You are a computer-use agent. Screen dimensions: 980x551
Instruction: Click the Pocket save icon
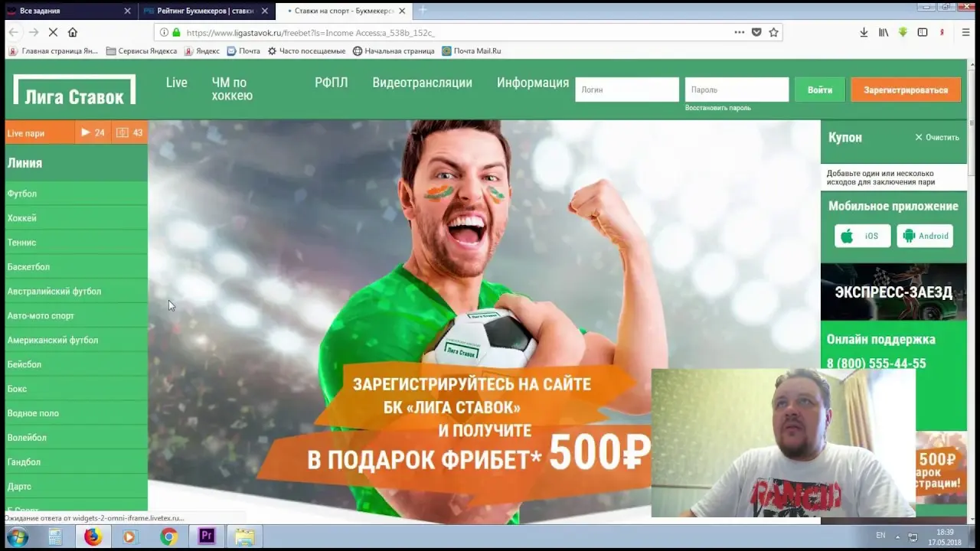coord(756,32)
